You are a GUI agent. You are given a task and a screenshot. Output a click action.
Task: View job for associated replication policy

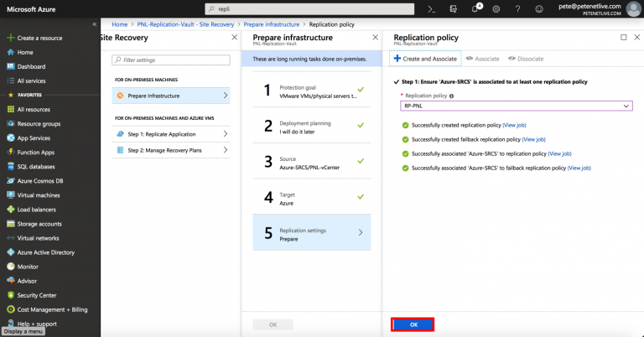(x=560, y=154)
